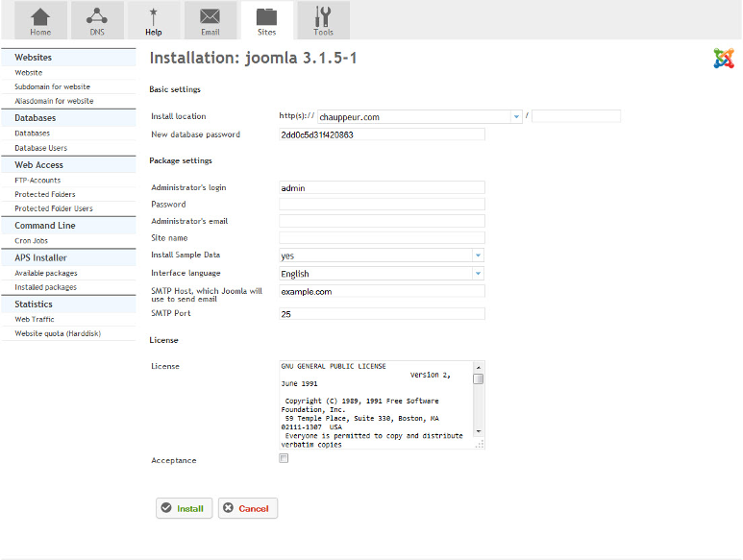This screenshot has height=560, width=743.
Task: Click license textarea scroll up arrow
Action: [x=478, y=367]
